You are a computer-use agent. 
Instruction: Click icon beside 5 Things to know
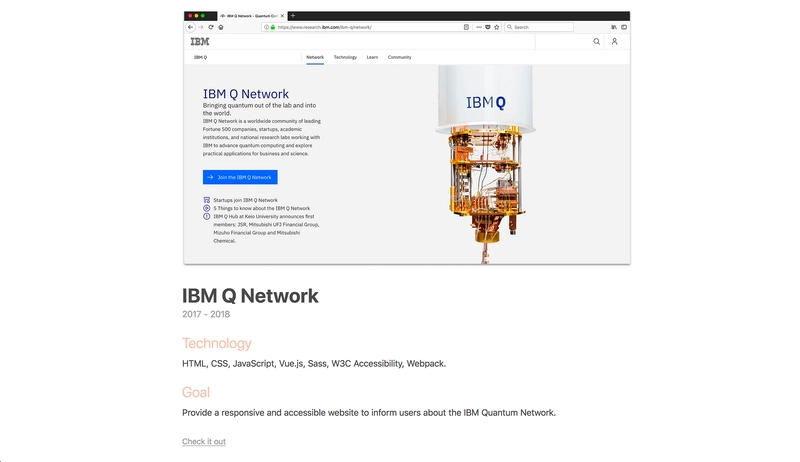[x=207, y=208]
